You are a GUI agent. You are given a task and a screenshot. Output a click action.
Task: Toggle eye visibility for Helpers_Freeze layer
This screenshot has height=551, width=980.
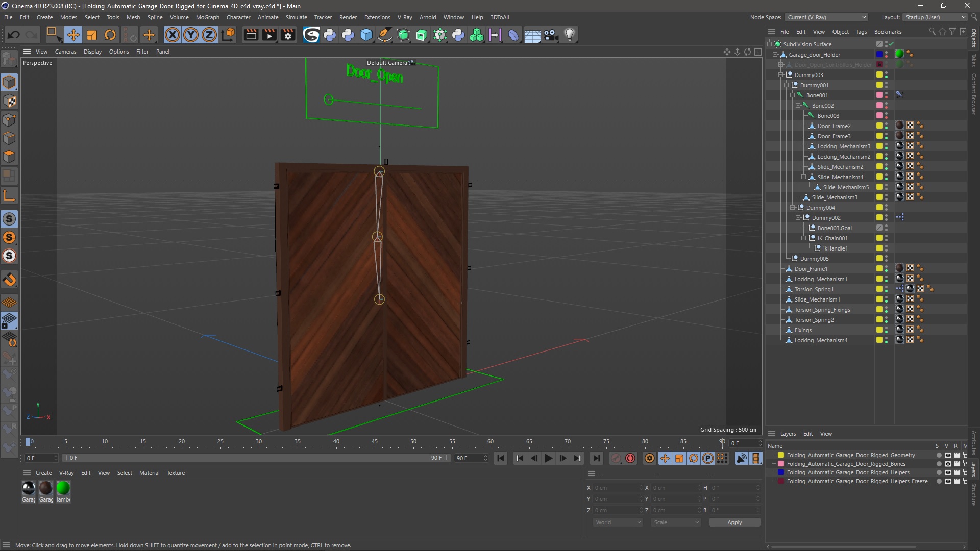point(948,481)
